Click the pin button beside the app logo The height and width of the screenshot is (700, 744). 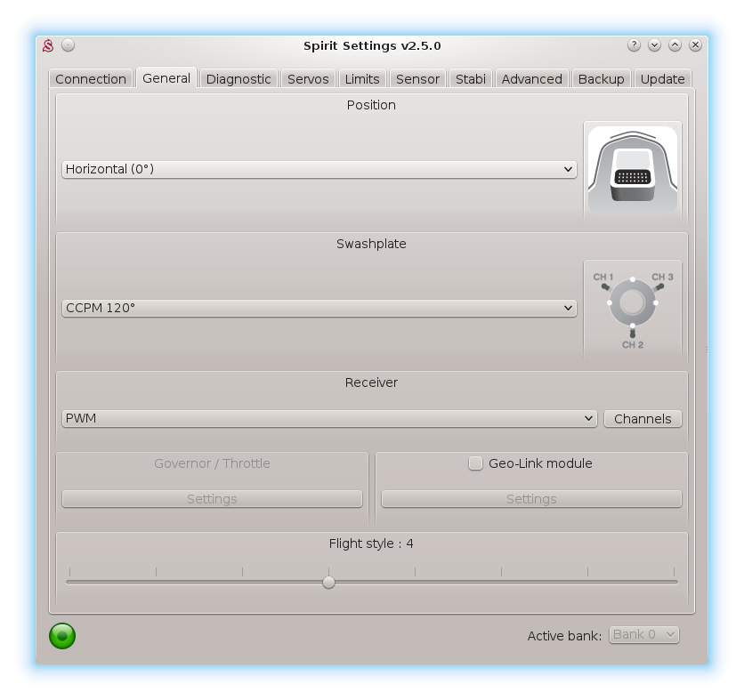(x=69, y=45)
